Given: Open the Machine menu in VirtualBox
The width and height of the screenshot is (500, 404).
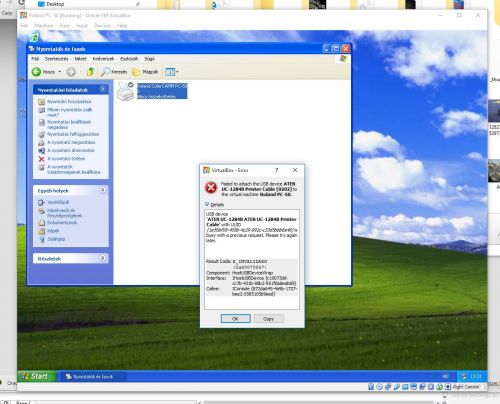Looking at the screenshot, I should coord(44,26).
